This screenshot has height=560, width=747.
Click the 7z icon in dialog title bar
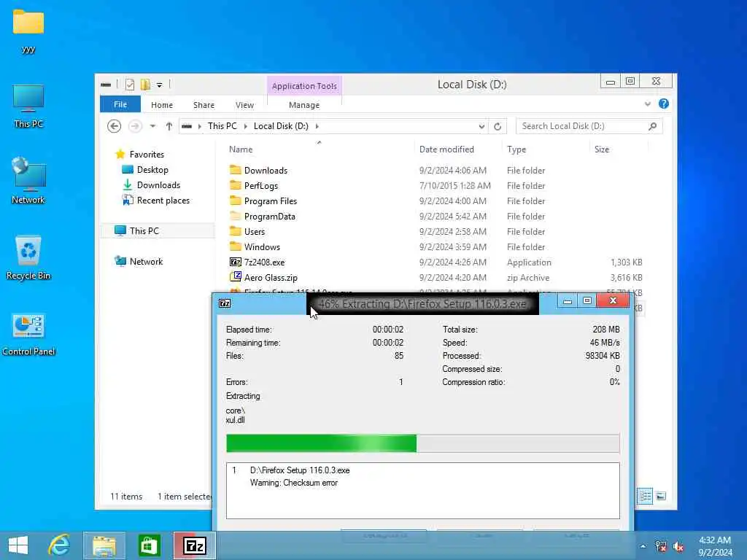coord(225,303)
